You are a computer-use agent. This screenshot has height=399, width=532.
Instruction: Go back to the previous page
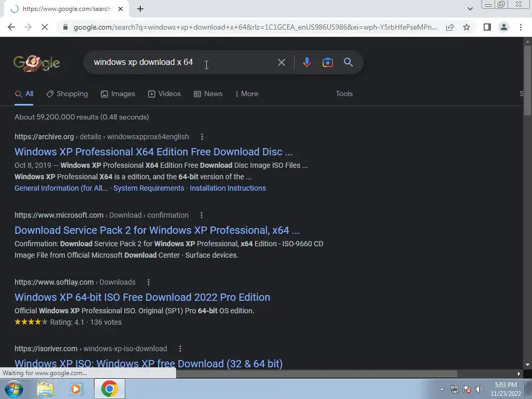pyautogui.click(x=11, y=27)
